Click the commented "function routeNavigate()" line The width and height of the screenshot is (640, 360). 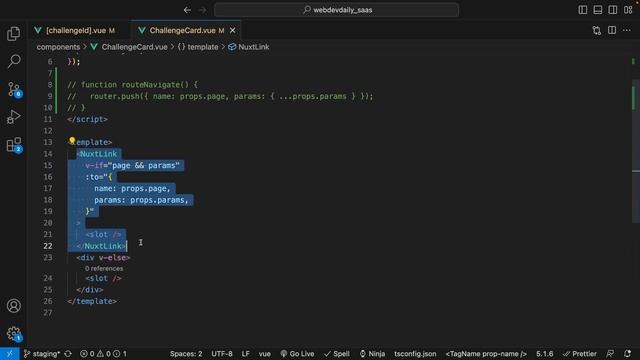coord(132,85)
